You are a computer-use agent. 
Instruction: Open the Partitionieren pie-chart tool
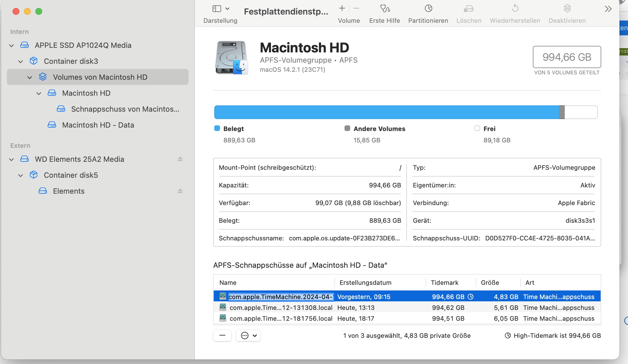(428, 9)
